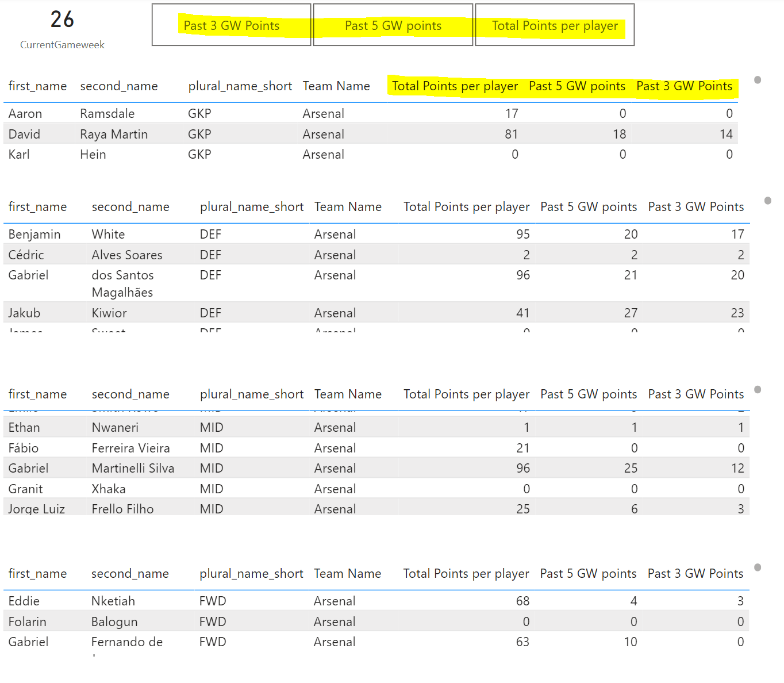784x683 pixels.
Task: Select the Kiwior cell in DEF table
Action: click(109, 313)
